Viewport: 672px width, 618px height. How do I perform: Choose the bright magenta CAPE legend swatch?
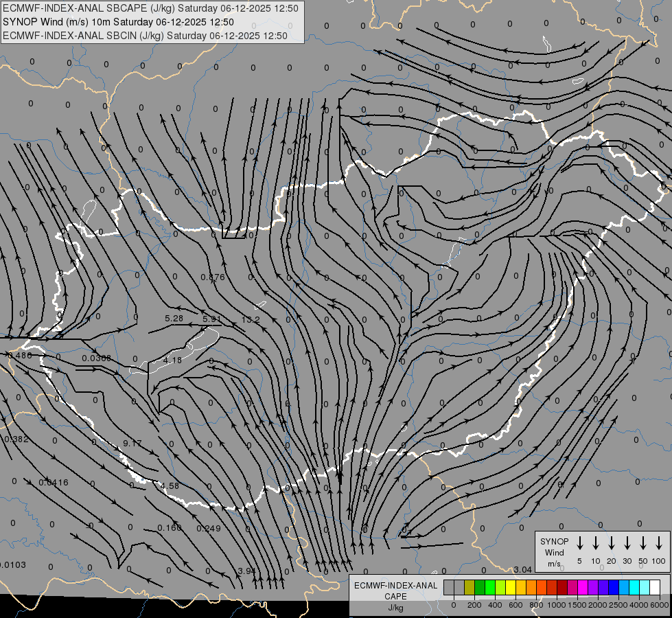tap(583, 587)
